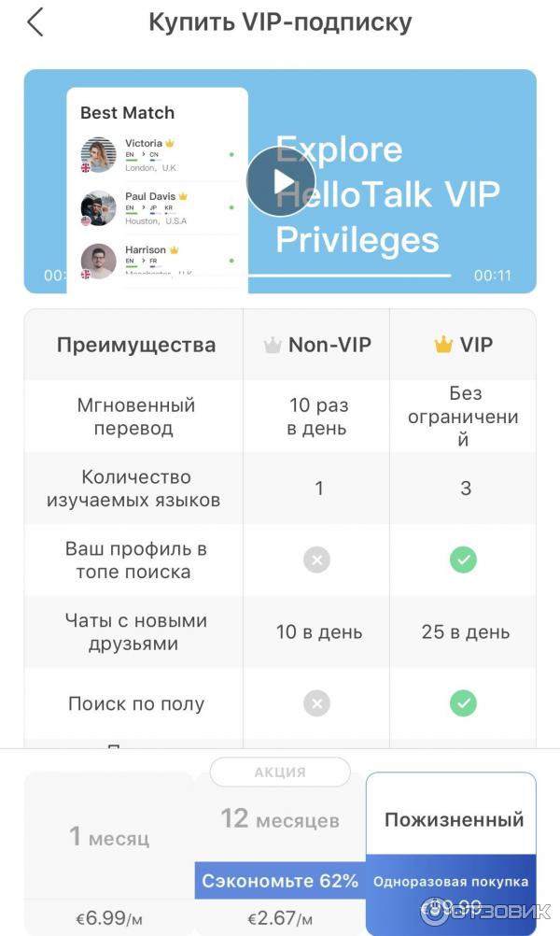Viewport: 560px width, 936px height.
Task: Click the crown icon next to Harrison's name
Action: pos(175,250)
